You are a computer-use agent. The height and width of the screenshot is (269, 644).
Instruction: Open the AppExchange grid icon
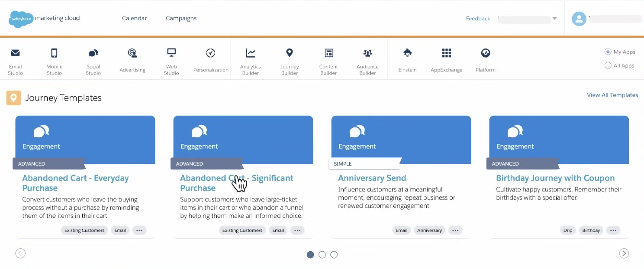(x=447, y=53)
